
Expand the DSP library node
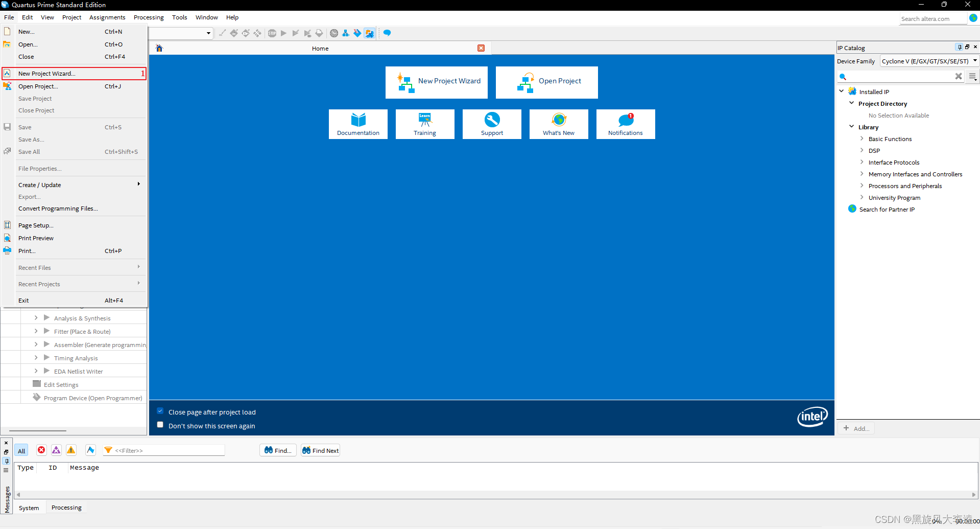pos(862,150)
